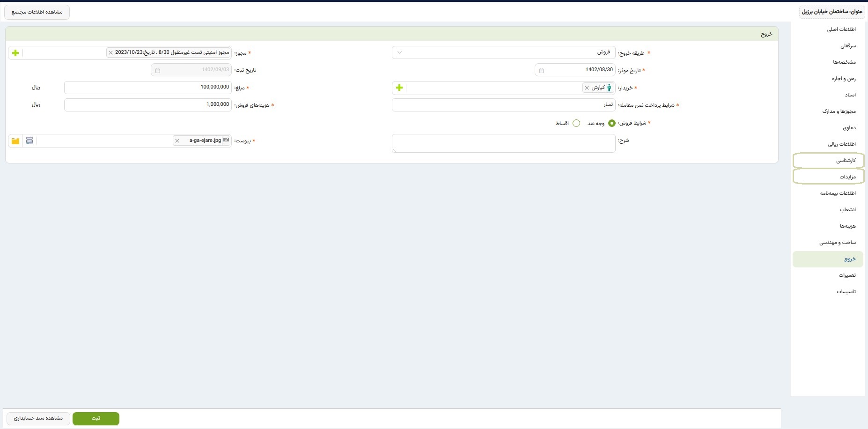Click مشاهده سند حسابداری button

(38, 418)
